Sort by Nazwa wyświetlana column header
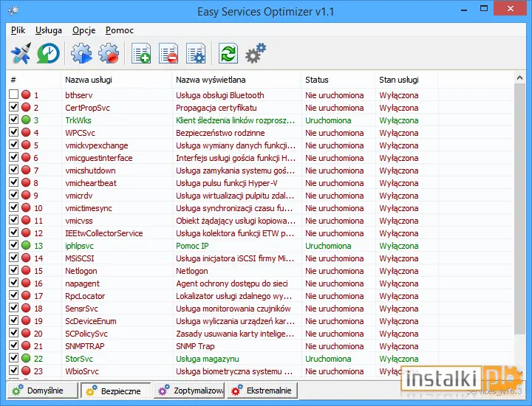 pos(236,80)
